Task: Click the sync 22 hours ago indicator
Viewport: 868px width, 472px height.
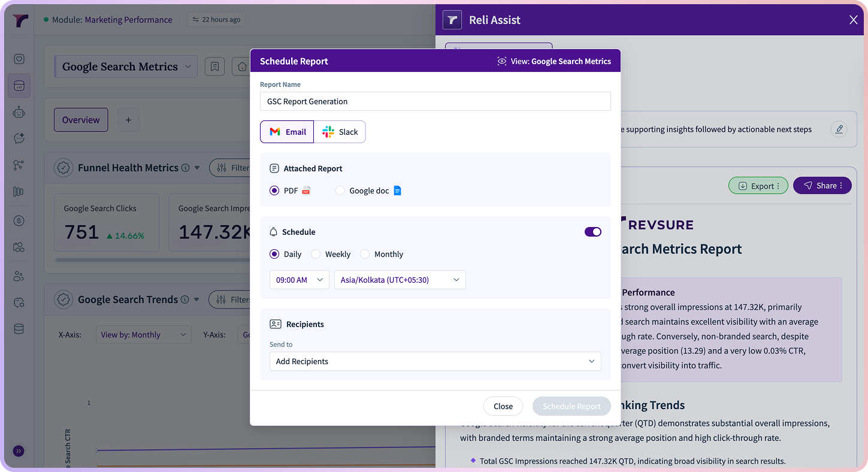Action: pyautogui.click(x=216, y=20)
